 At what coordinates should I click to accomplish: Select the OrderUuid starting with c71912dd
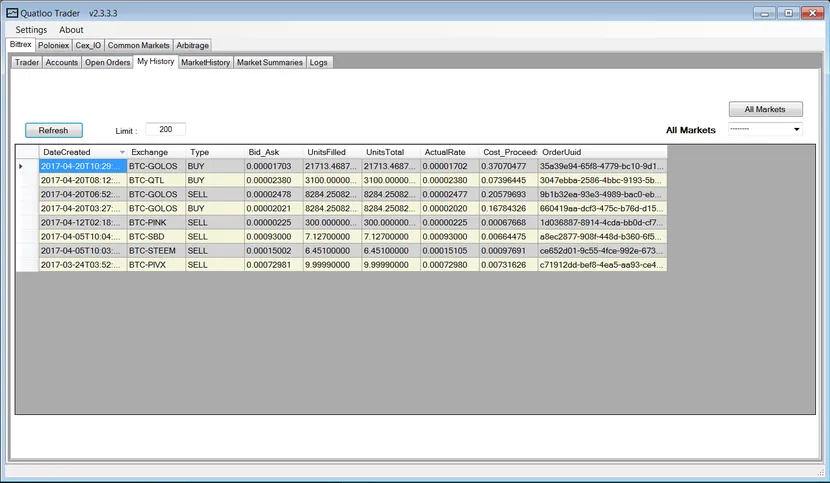[602, 265]
